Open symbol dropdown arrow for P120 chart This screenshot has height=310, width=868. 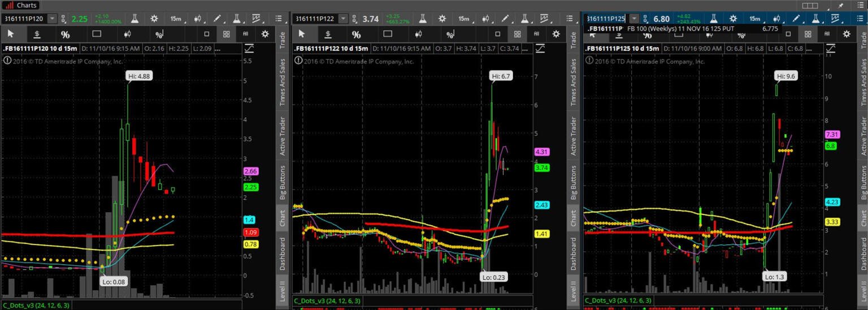click(x=52, y=19)
